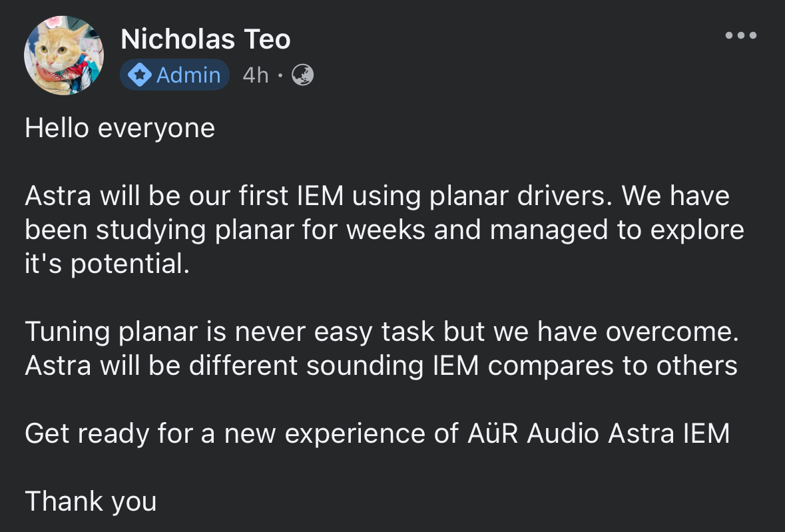Click the words "Astra IEM" ending the line

pyautogui.click(x=668, y=433)
